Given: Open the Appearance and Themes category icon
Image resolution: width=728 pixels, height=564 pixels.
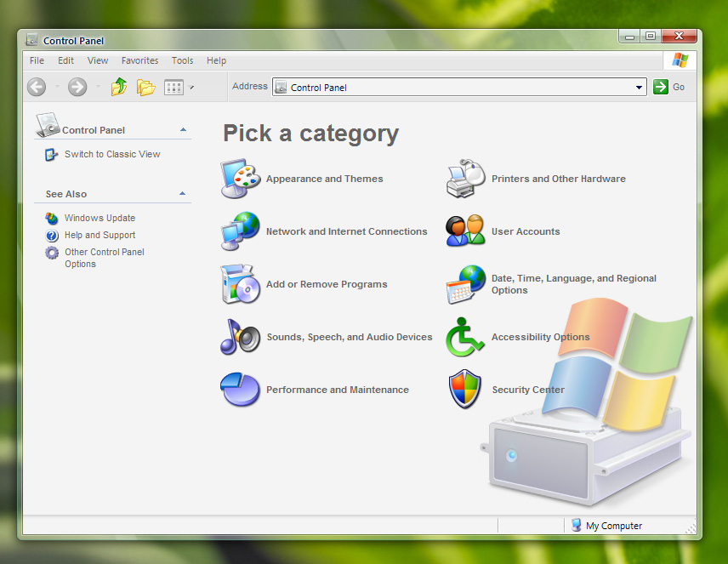Looking at the screenshot, I should 240,179.
